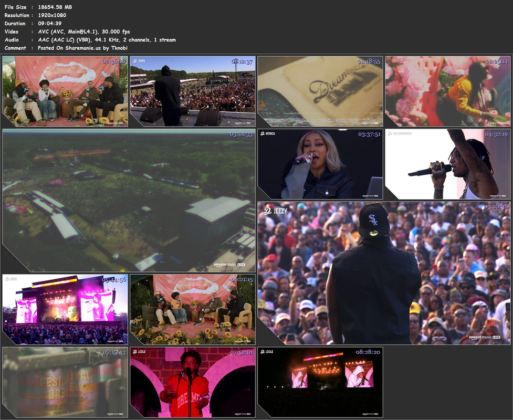Select the singer thumbnail at 04:32:19

[x=448, y=164]
